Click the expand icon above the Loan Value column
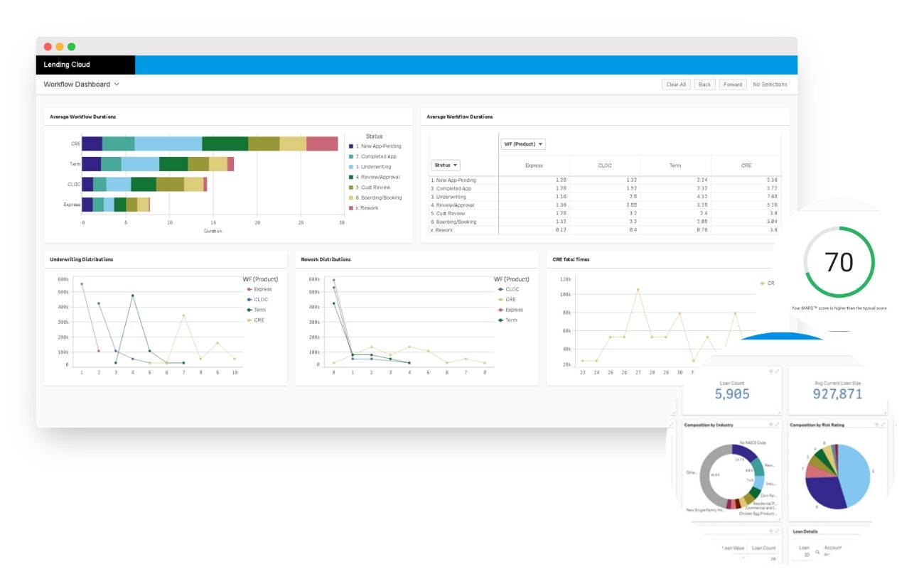 point(776,531)
